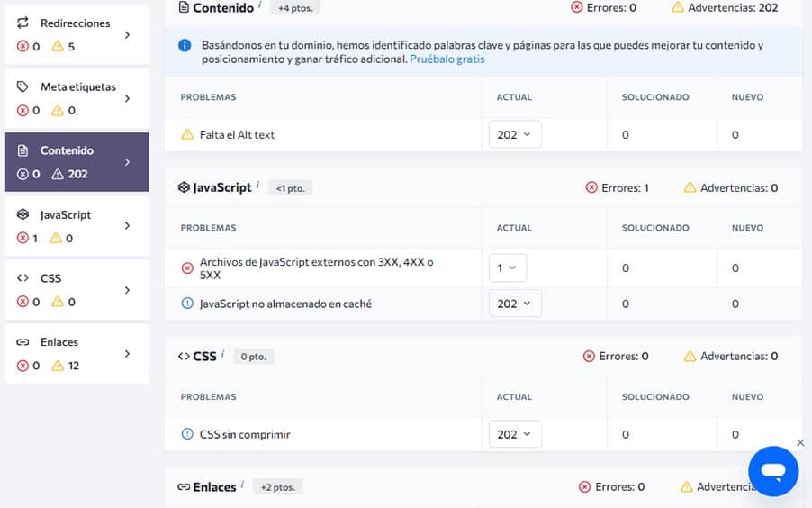Click the info icon beside CSS heading
The image size is (812, 508).
pos(223,354)
